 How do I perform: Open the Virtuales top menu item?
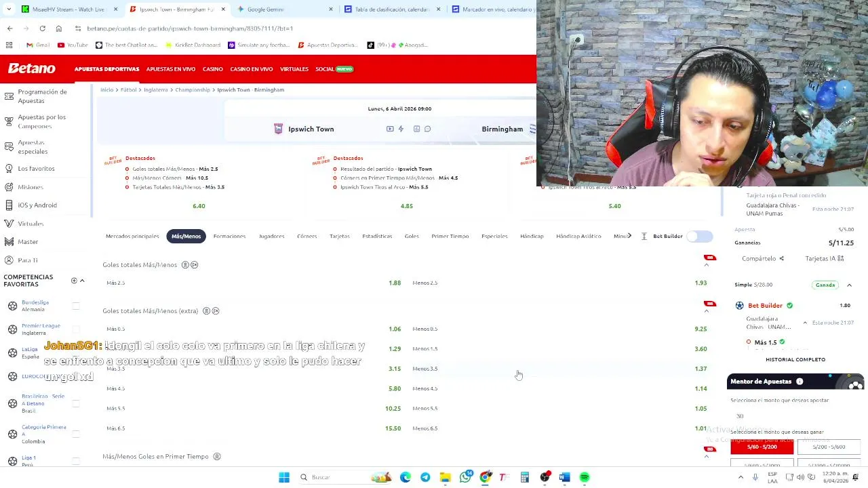click(294, 69)
